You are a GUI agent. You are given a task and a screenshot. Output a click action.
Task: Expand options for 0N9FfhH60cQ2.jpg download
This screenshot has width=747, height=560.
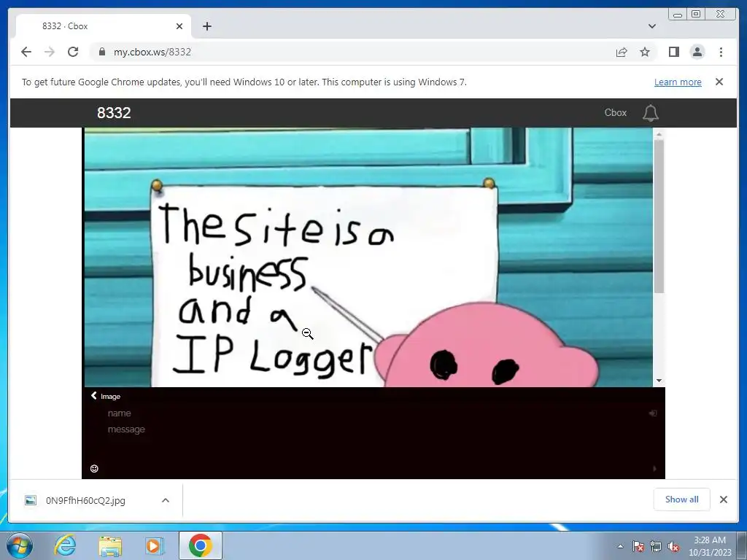(x=166, y=500)
